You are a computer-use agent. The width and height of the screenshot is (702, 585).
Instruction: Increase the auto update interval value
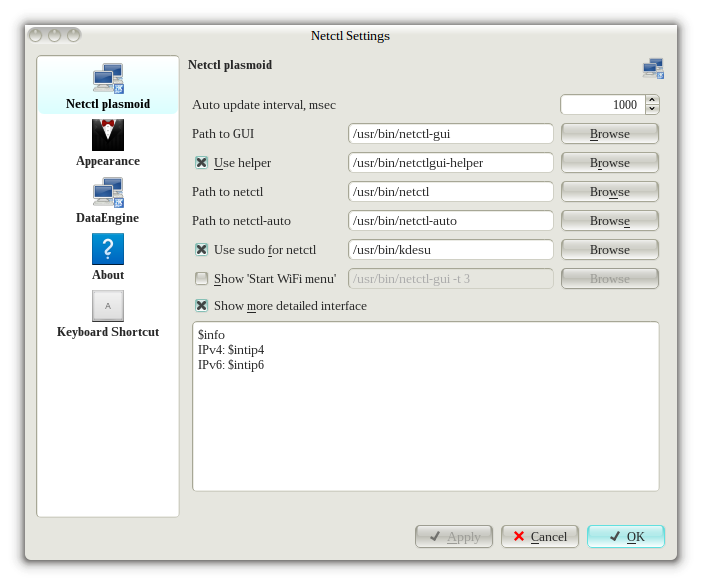point(652,100)
